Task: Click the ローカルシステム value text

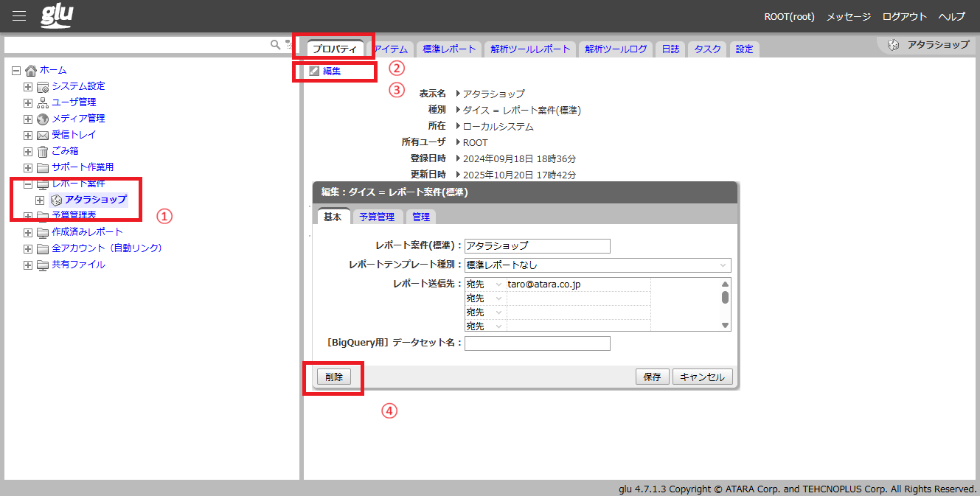Action: [x=498, y=127]
